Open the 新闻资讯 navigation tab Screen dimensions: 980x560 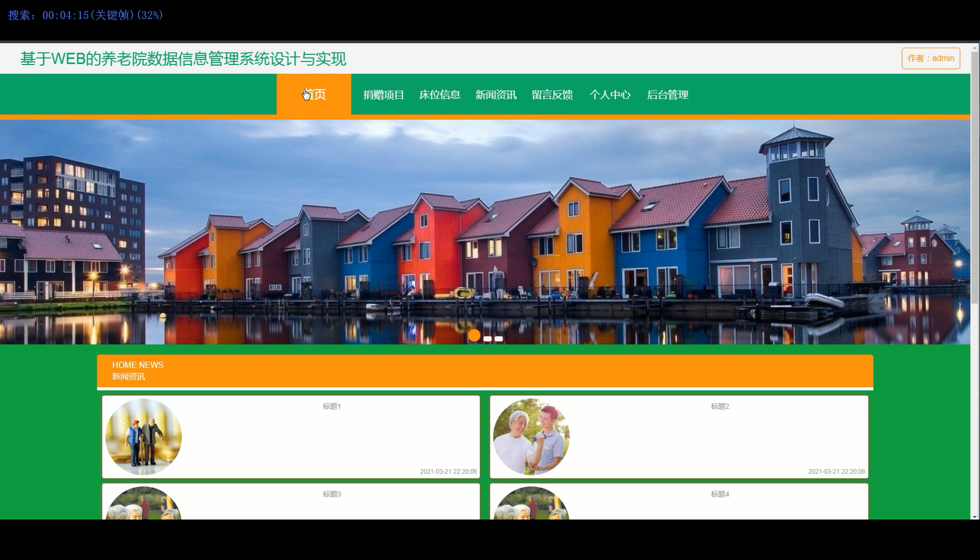[x=496, y=94]
